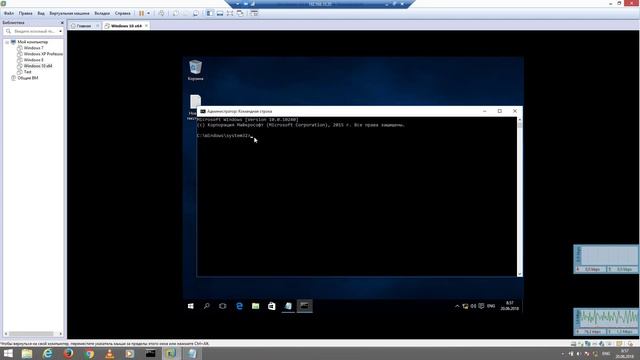This screenshot has height=360, width=640.
Task: Click the guest volume tray icon
Action: pyautogui.click(x=473, y=306)
